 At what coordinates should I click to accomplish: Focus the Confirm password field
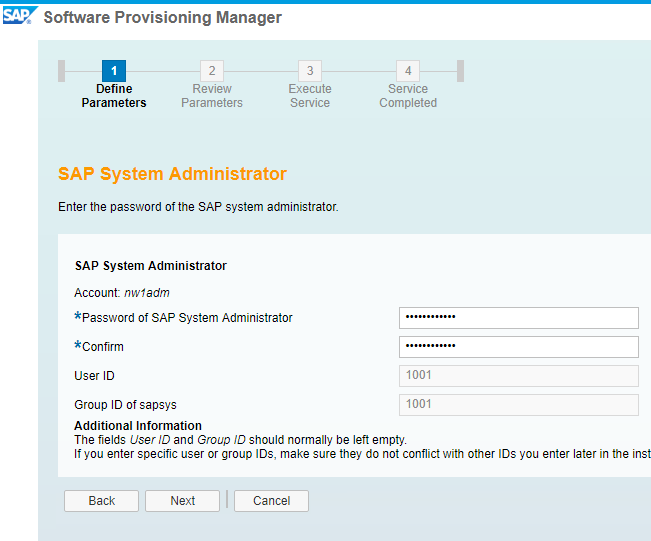coord(519,347)
